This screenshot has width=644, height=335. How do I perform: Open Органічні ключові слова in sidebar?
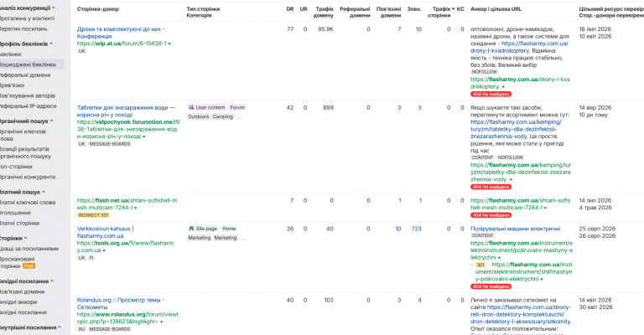pyautogui.click(x=23, y=135)
